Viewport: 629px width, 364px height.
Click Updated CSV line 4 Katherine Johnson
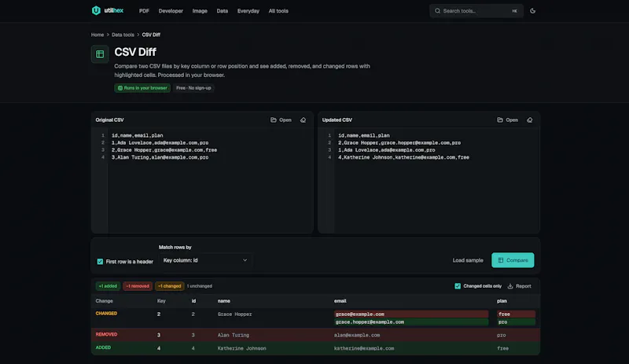pyautogui.click(x=403, y=157)
